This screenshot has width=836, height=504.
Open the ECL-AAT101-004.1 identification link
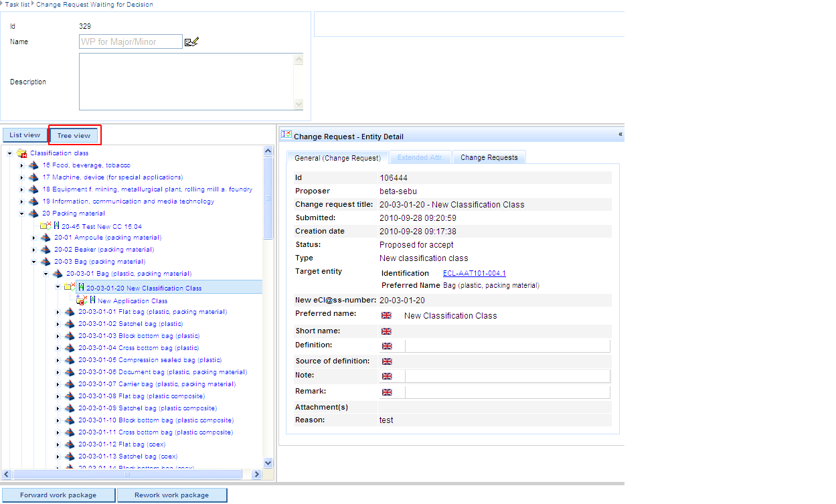(474, 273)
